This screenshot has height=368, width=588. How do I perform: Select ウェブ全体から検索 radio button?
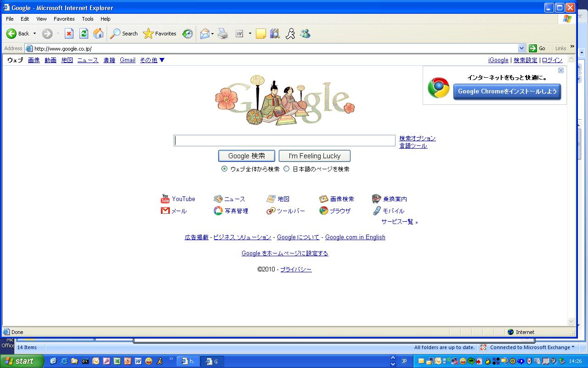pyautogui.click(x=225, y=169)
